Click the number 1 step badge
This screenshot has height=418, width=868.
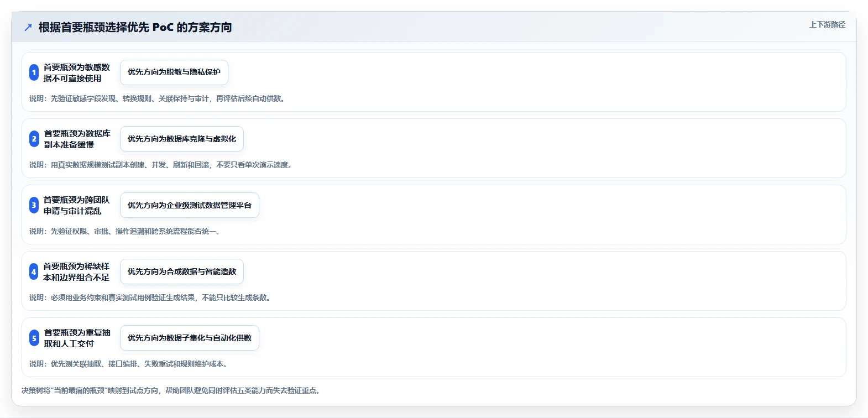pos(34,72)
